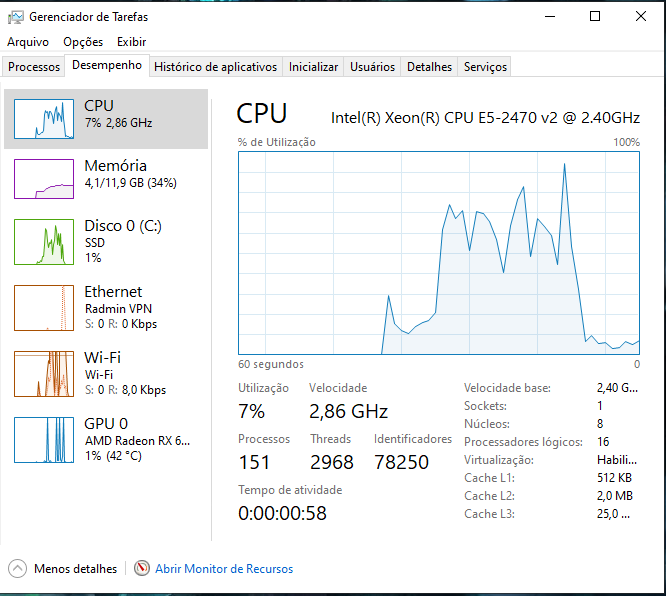
Task: Switch to the Desempenho tab
Action: 107,65
